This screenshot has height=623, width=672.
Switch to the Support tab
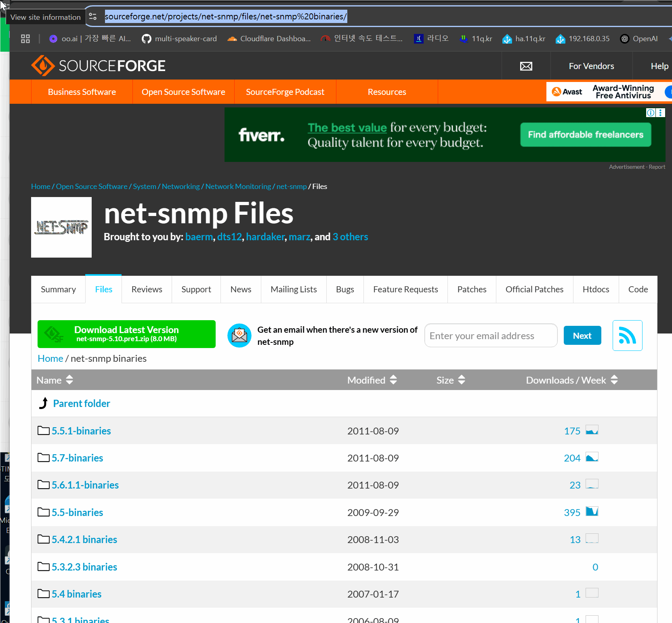point(196,289)
